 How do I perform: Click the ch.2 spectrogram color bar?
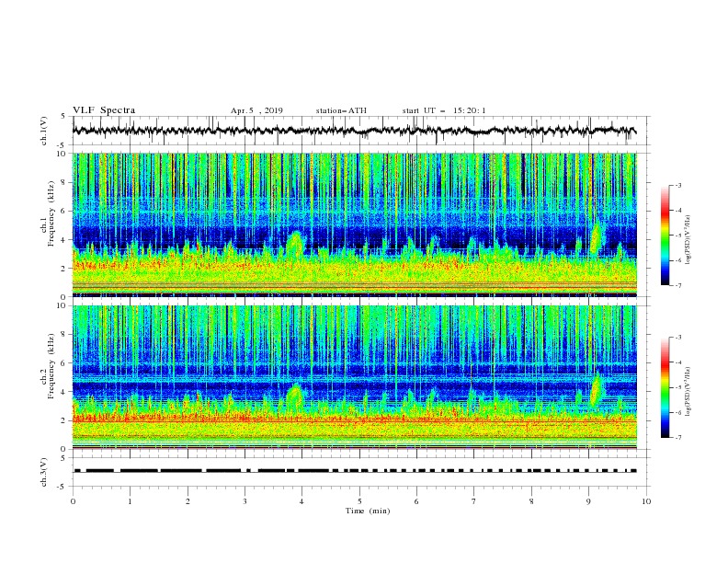point(665,387)
